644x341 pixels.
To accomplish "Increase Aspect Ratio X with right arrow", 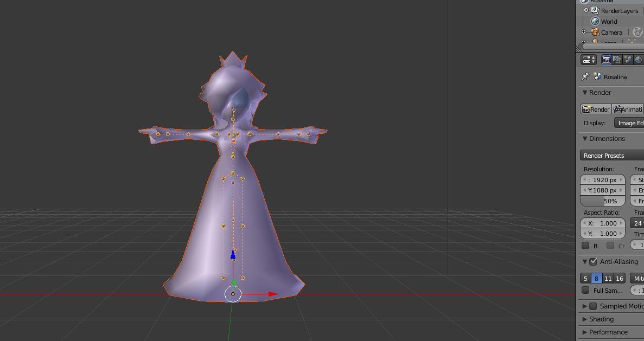I will coord(621,223).
